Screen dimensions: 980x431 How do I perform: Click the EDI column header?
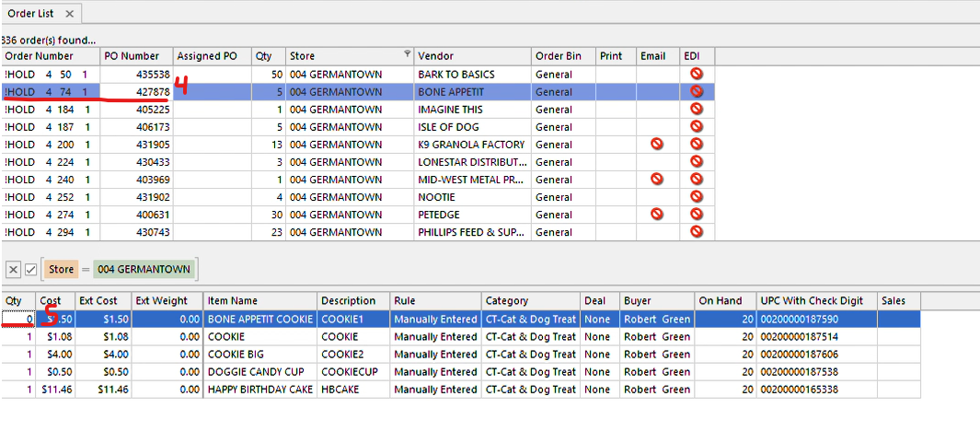pyautogui.click(x=698, y=56)
